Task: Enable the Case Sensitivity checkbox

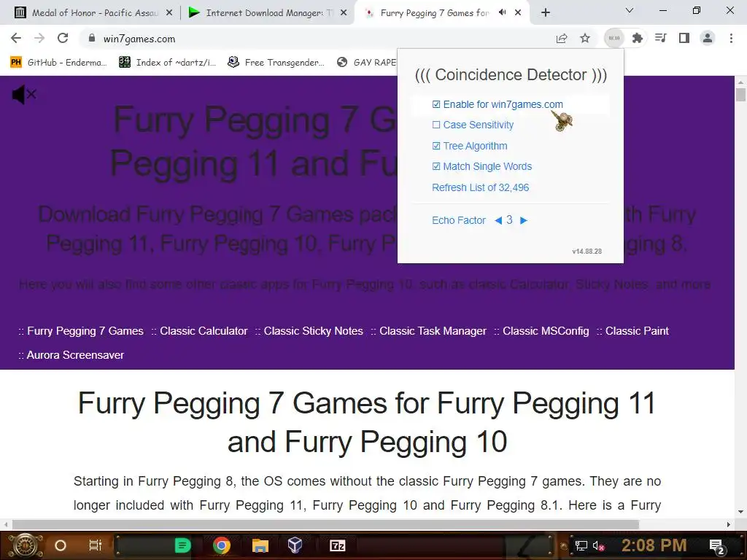Action: (436, 125)
